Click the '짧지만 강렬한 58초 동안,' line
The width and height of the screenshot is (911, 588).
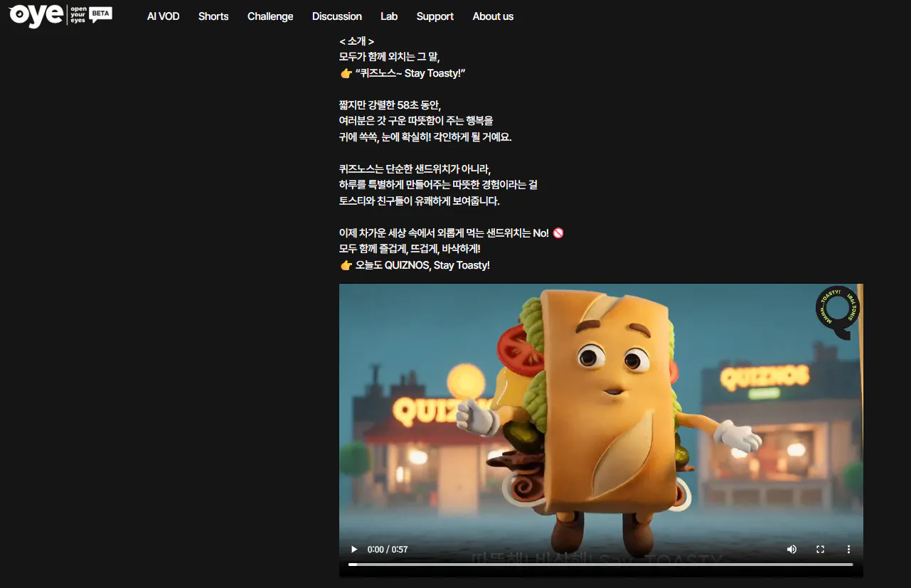click(390, 105)
